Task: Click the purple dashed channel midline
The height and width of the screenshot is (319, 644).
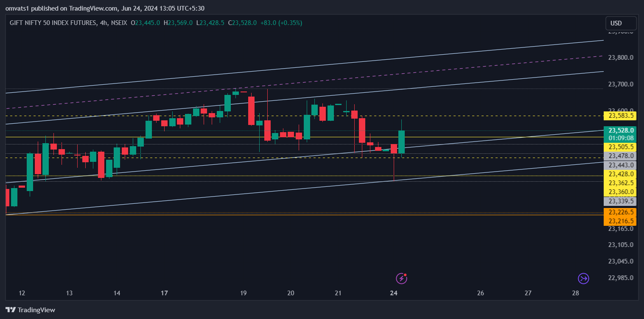Action: 305,82
